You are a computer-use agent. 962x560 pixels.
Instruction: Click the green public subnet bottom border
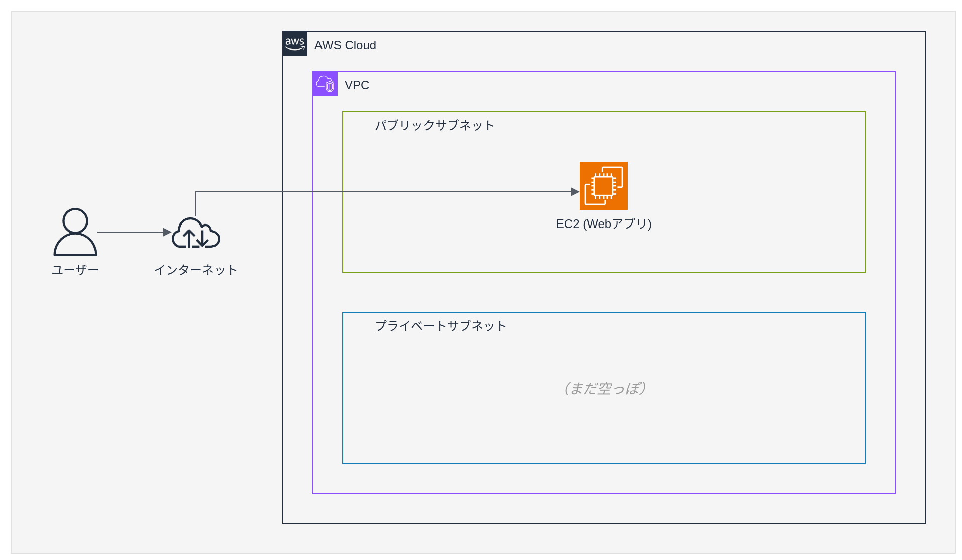pyautogui.click(x=603, y=272)
